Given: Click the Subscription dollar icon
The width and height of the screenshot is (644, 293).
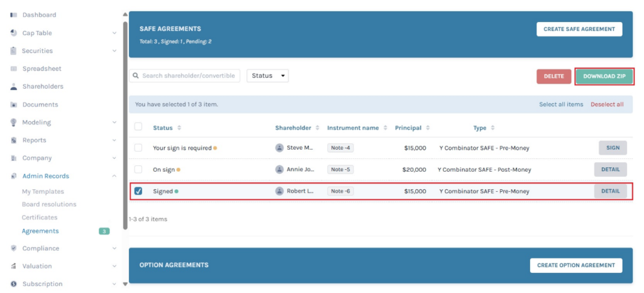Looking at the screenshot, I should pyautogui.click(x=13, y=284).
